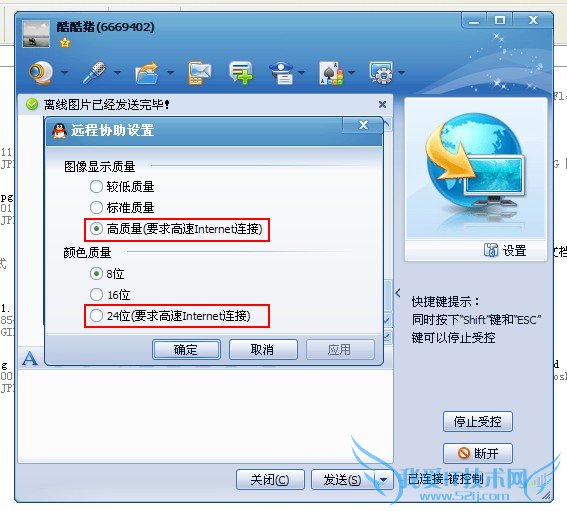Dismiss the 离线图片已经发送完毕 notification
The width and height of the screenshot is (567, 511).
[x=382, y=105]
